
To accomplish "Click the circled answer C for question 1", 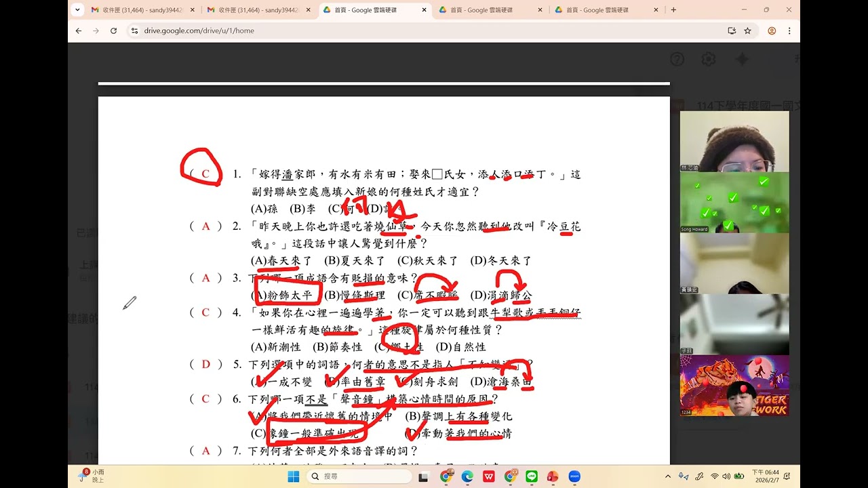I will click(x=205, y=174).
